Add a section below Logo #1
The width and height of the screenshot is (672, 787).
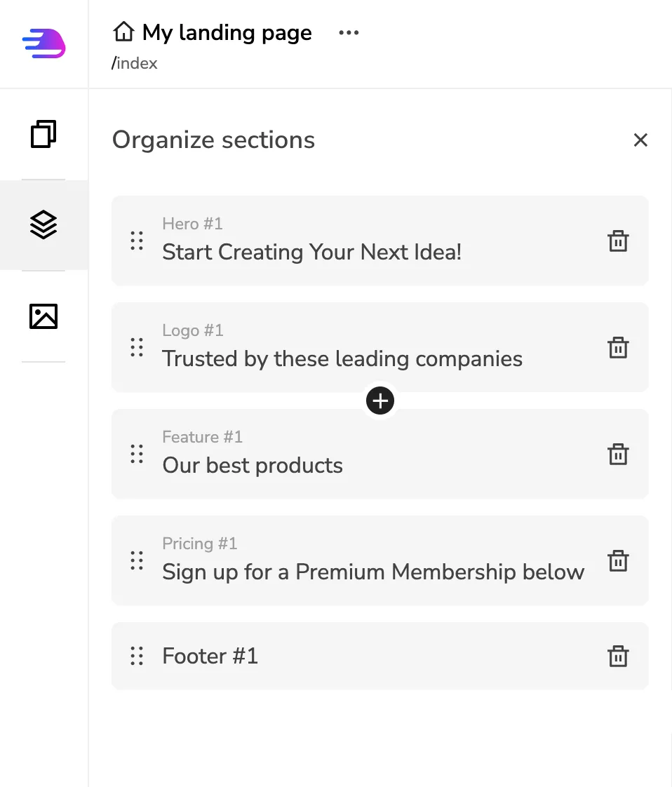(x=380, y=401)
